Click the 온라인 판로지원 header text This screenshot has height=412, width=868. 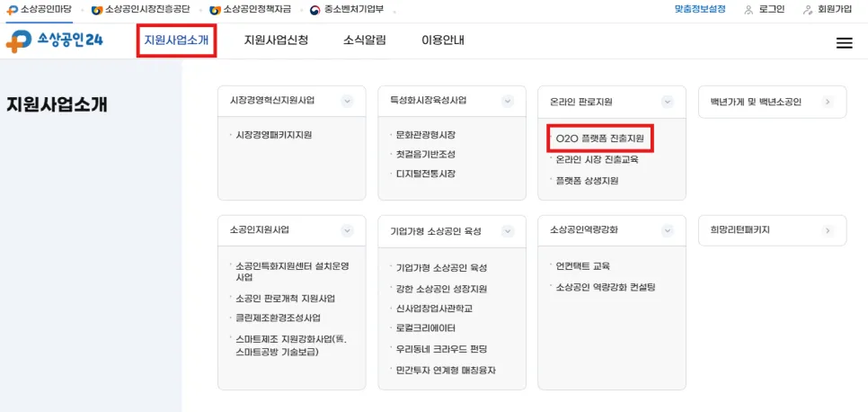(x=581, y=102)
